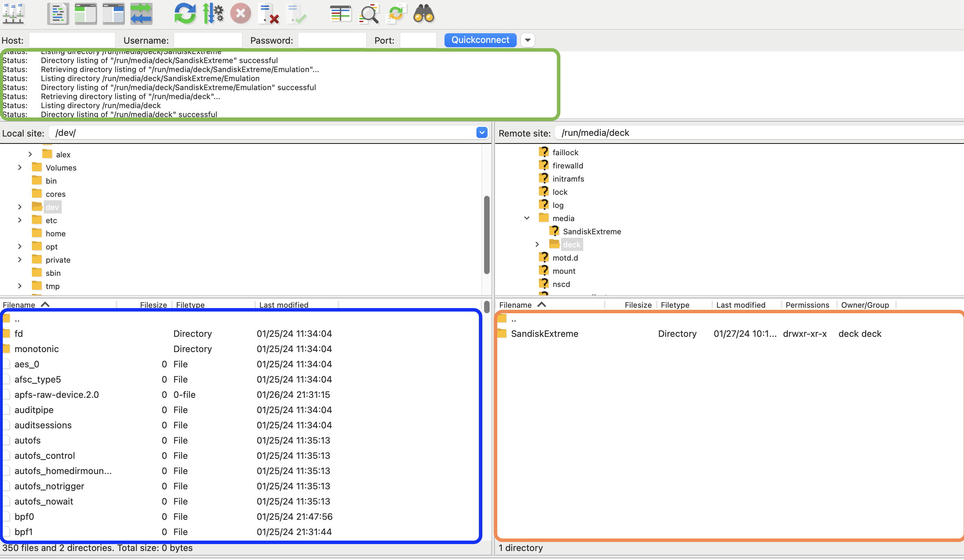
Task: Click the Quickconnect button
Action: coord(480,40)
